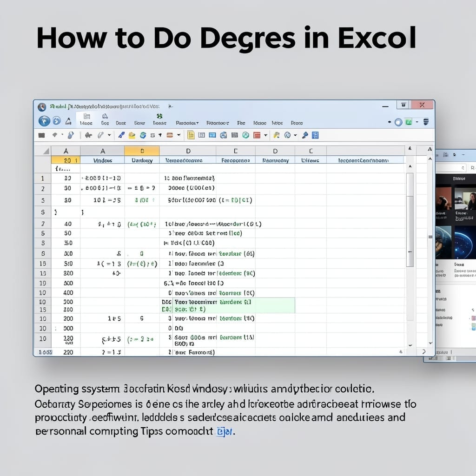Screen dimensions: 476x476
Task: Click the search field in the background window
Action: tap(451, 167)
